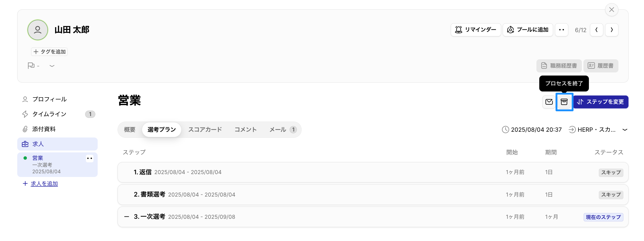Go to next candidate with the right arrow
The image size is (644, 241).
[x=612, y=30]
